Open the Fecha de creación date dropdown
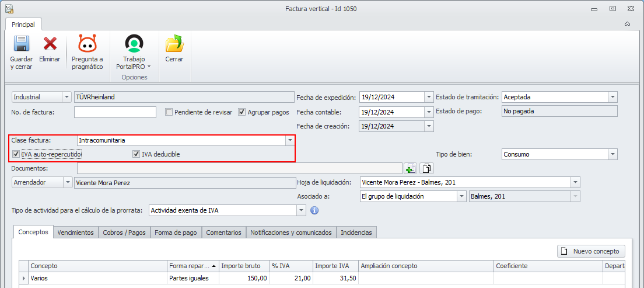The height and width of the screenshot is (288, 644). click(429, 126)
